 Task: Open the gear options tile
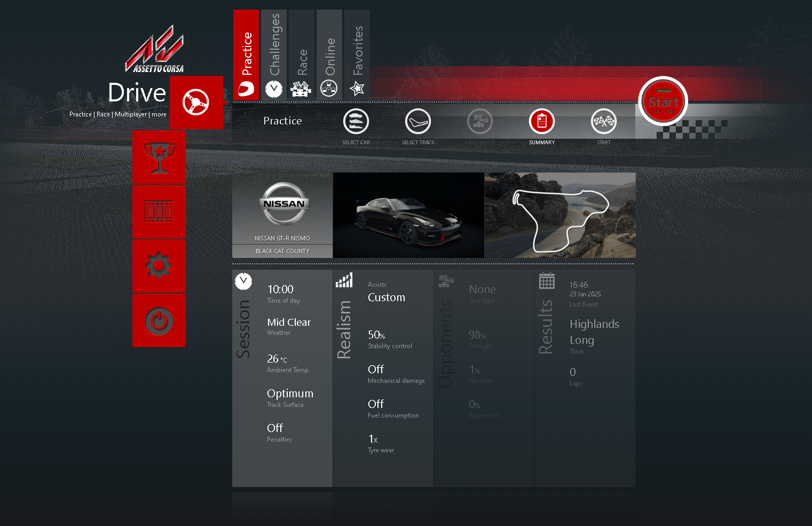(159, 266)
